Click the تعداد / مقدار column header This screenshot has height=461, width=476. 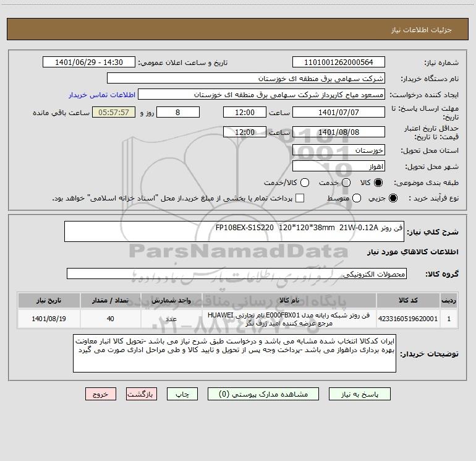tap(110, 300)
